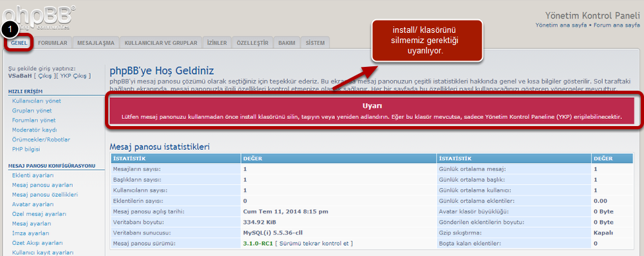The height and width of the screenshot is (256, 644).
Task: Log out via the Çıkış link
Action: point(45,76)
